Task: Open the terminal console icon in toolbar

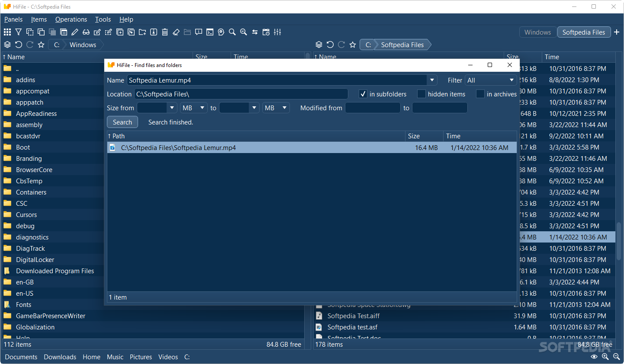Action: coord(210,32)
